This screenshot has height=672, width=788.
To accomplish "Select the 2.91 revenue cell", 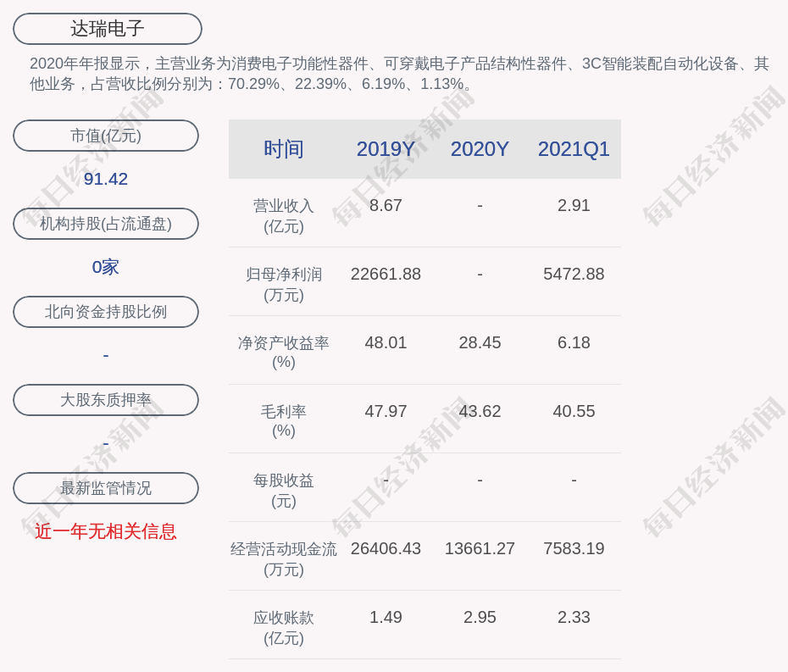I will pos(574,206).
